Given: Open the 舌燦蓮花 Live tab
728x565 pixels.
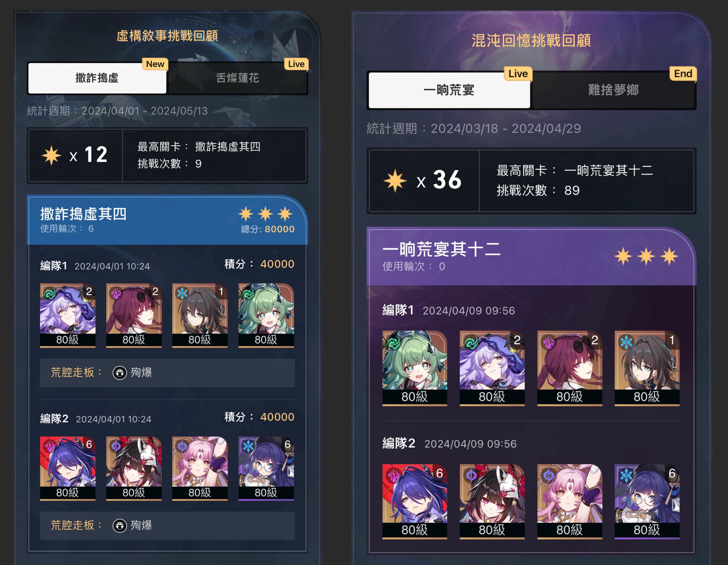Looking at the screenshot, I should pyautogui.click(x=238, y=78).
